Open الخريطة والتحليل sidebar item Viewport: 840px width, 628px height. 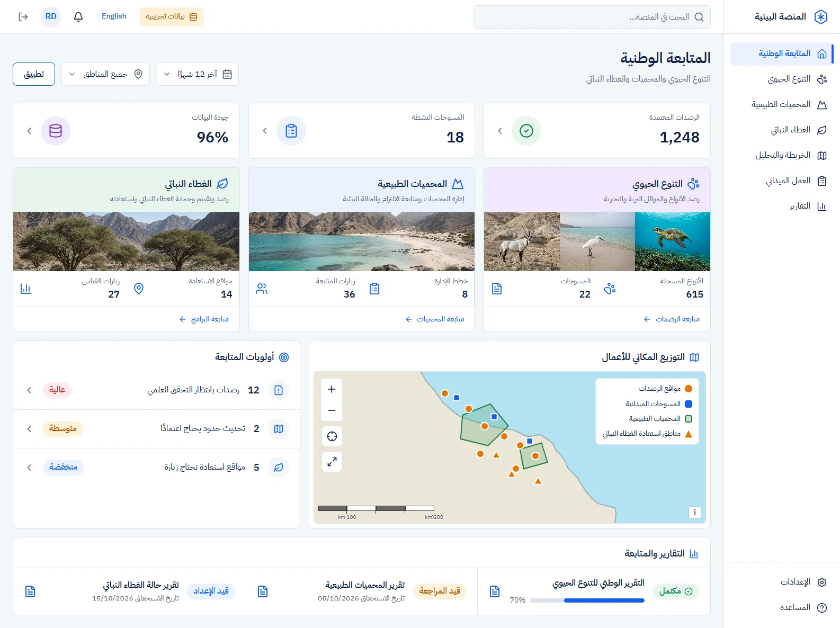[x=782, y=155]
